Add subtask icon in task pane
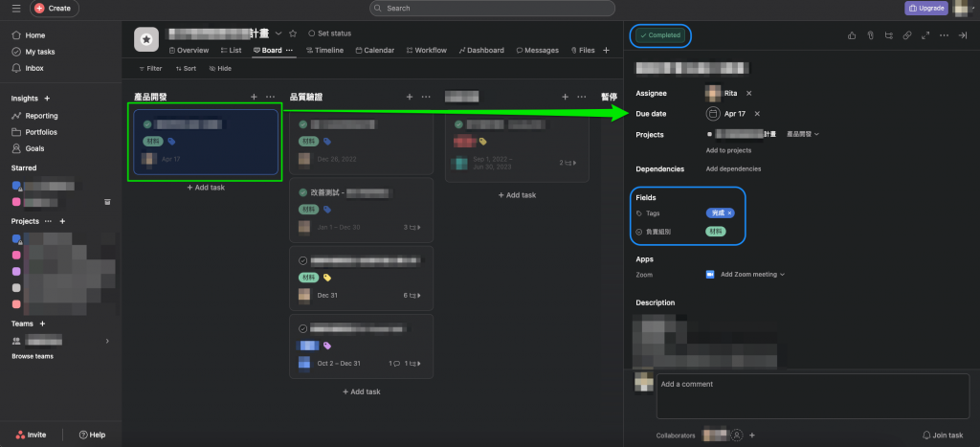The height and width of the screenshot is (447, 980). [889, 35]
